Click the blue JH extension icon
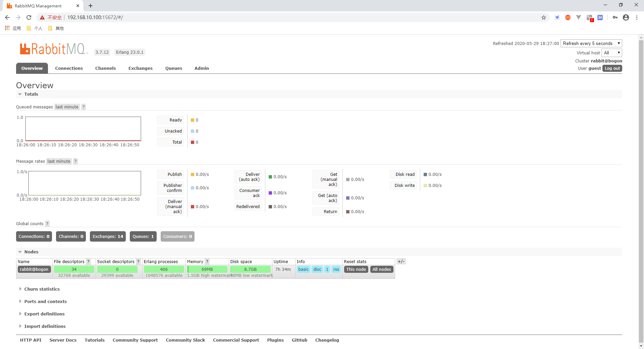The width and height of the screenshot is (644, 349). [x=600, y=17]
